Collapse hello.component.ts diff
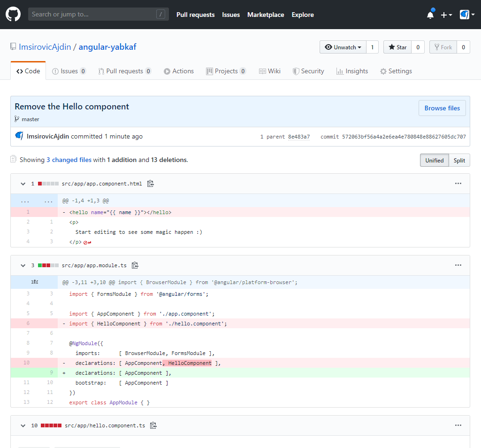The image size is (481, 448). [23, 425]
